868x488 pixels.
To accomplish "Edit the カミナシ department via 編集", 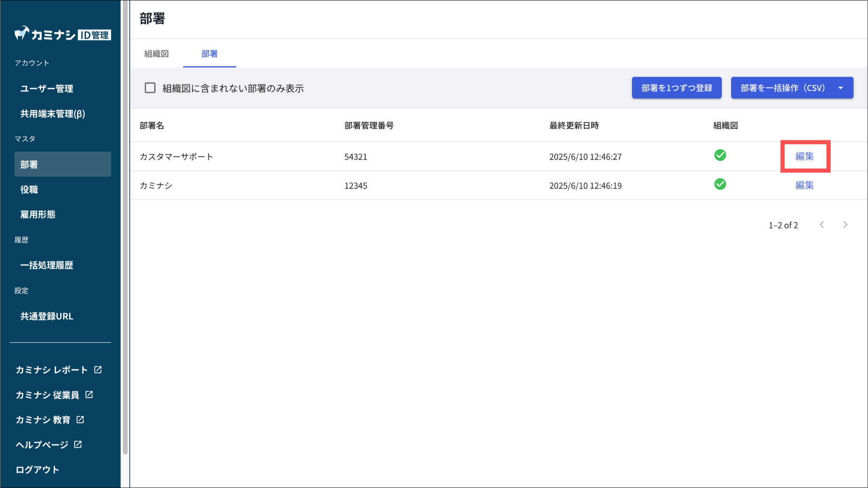I will [x=804, y=185].
